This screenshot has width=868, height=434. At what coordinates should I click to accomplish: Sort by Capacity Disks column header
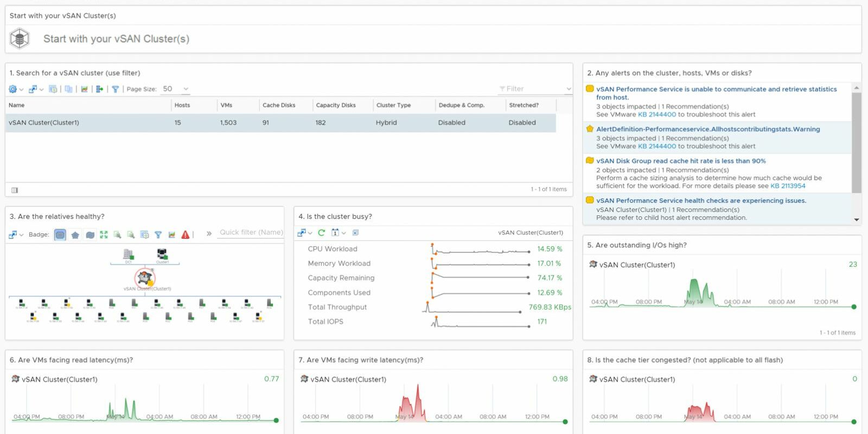(x=336, y=105)
